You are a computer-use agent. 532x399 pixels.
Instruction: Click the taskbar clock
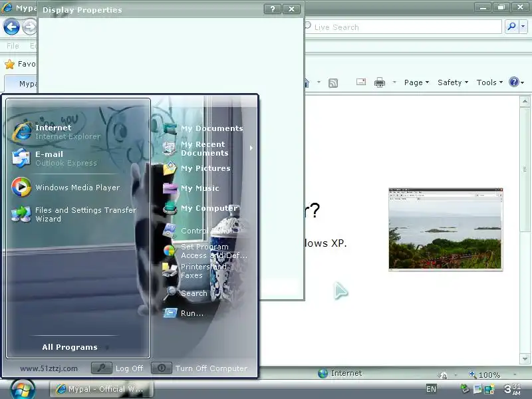(512, 389)
